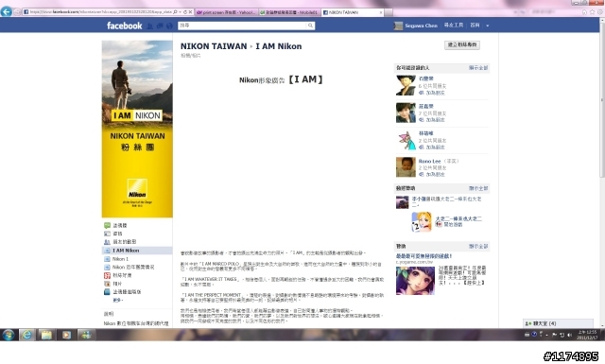
Task: Click Segawa Chen's small profile picture
Action: [x=398, y=26]
